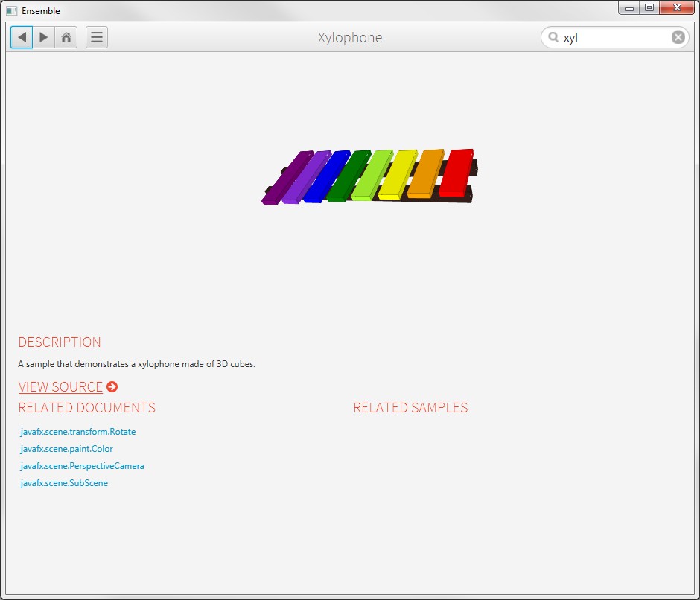Open javafx.scene.SubScene document link
Screen dimensions: 700x600
coord(65,483)
